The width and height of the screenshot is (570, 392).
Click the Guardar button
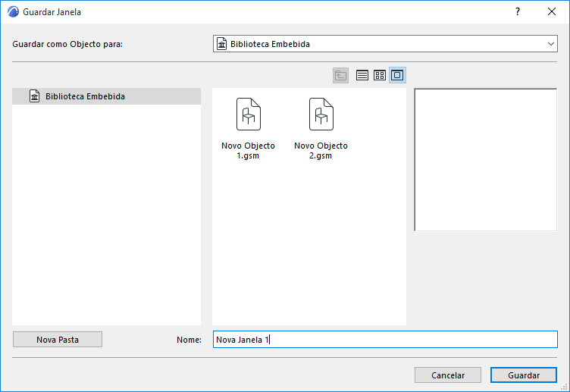click(x=524, y=375)
